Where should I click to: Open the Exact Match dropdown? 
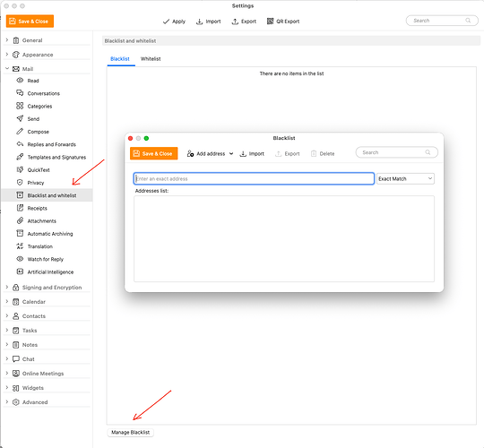click(x=405, y=178)
